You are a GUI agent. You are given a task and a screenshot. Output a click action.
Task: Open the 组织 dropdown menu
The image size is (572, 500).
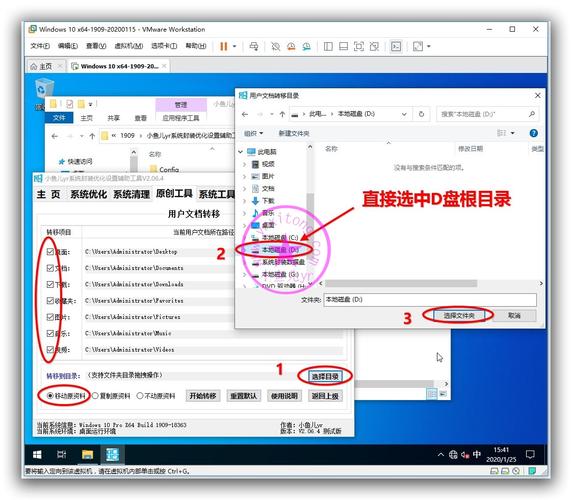click(x=253, y=133)
